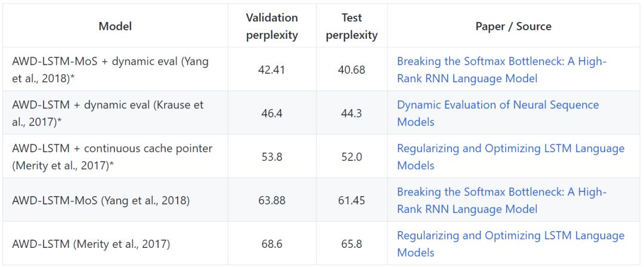Click validation perplexity value 46.4
644x267 pixels.
click(x=271, y=113)
